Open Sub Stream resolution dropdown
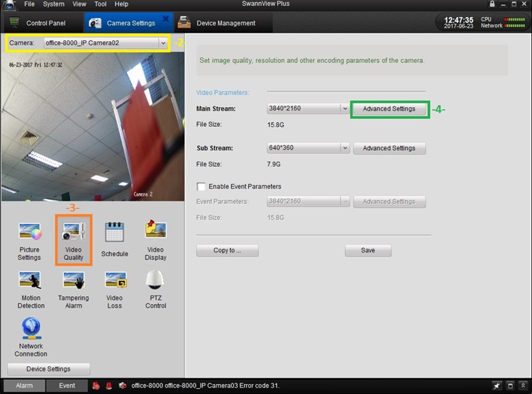This screenshot has width=532, height=394. tap(345, 148)
